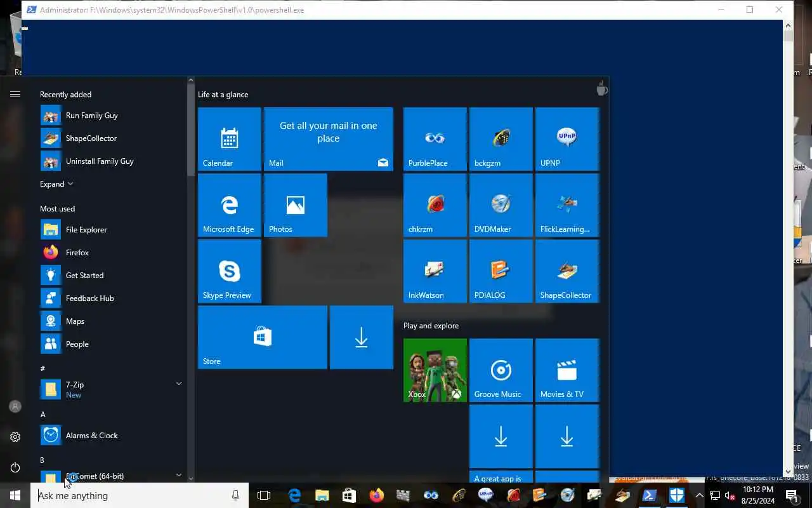Launch Firefox from the taskbar
812x508 pixels.
click(x=377, y=495)
